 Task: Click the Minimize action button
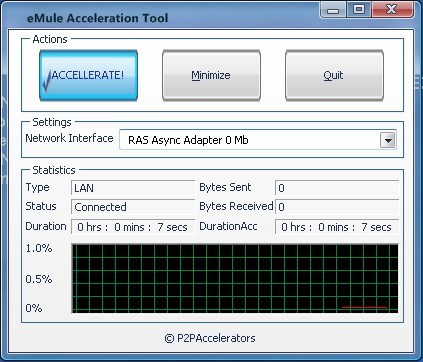211,75
